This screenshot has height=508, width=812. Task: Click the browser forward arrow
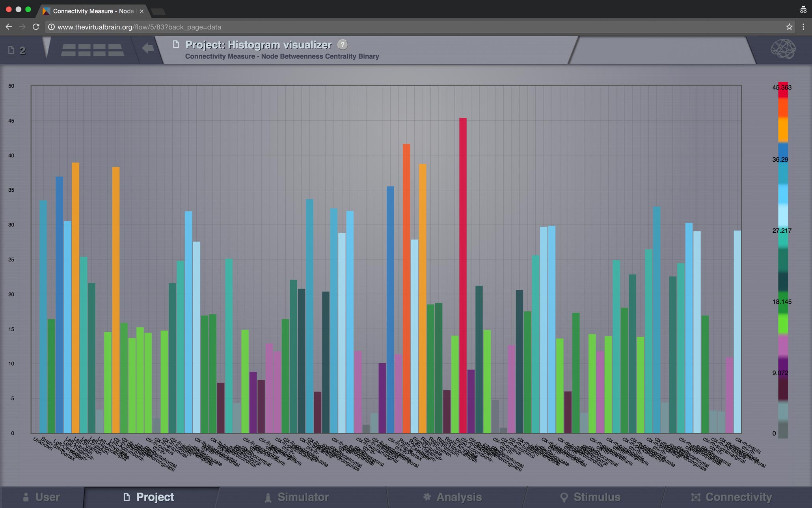22,27
